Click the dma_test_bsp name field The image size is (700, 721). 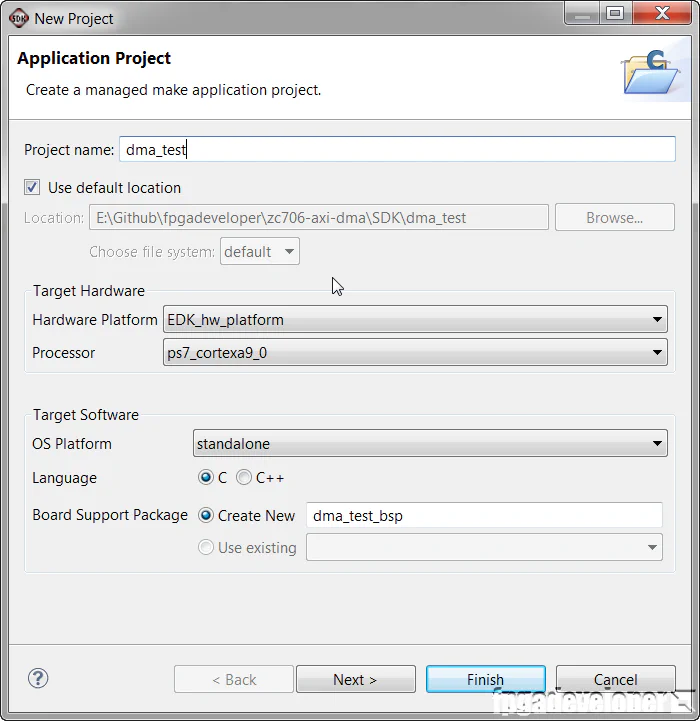pyautogui.click(x=484, y=516)
